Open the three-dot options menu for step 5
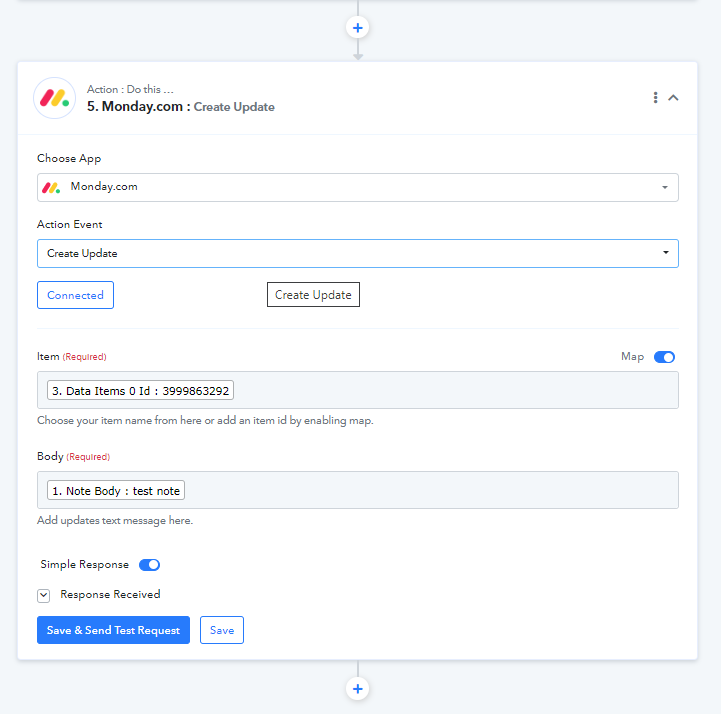The width and height of the screenshot is (721, 714). click(x=655, y=97)
